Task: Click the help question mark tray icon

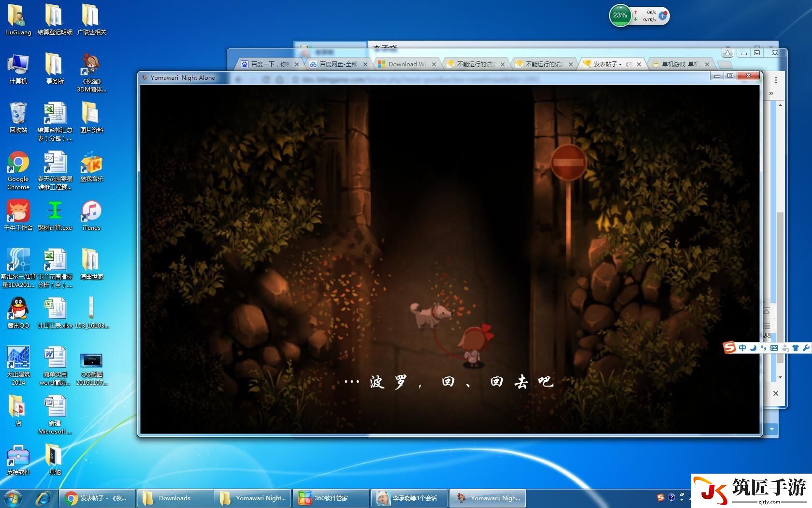Action: coord(671,497)
